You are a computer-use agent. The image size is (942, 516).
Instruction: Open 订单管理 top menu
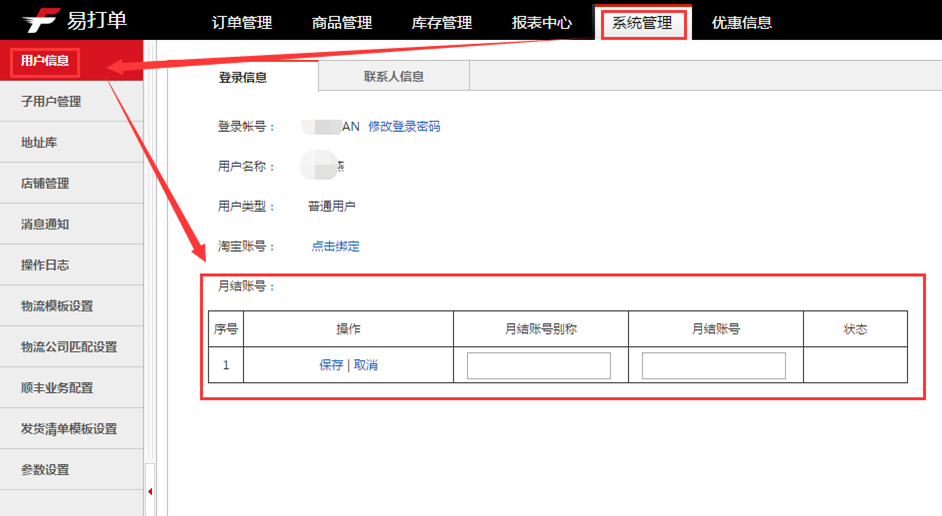point(242,23)
